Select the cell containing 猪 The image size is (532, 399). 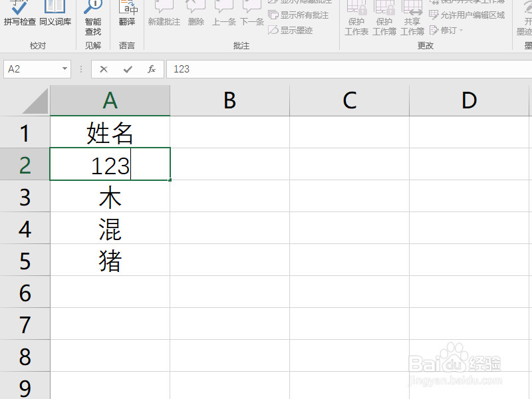tap(110, 260)
